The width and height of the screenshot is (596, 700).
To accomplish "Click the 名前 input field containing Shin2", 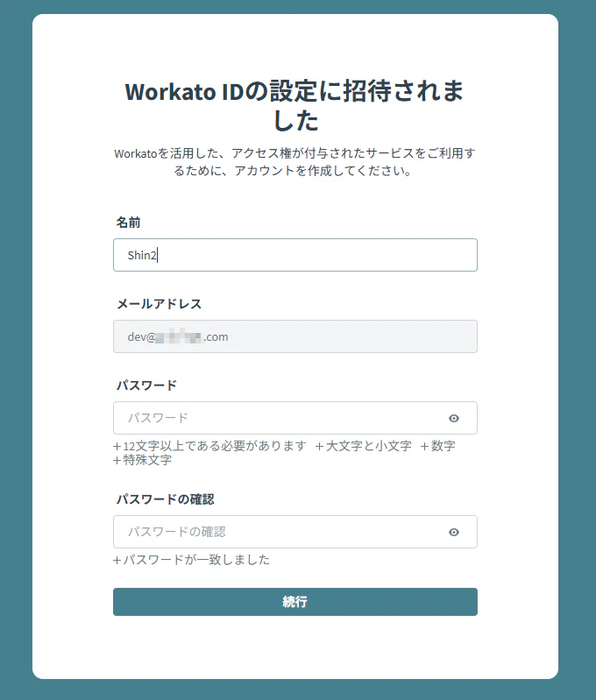I will (x=294, y=255).
